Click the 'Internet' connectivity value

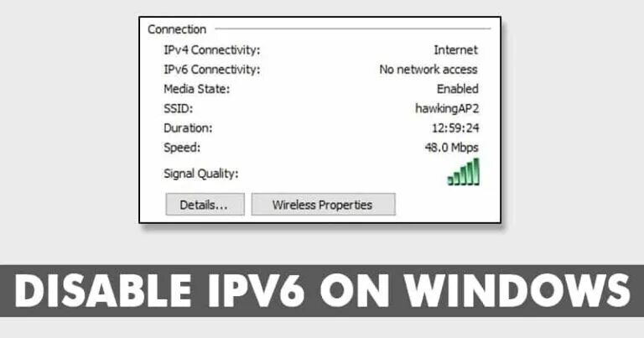455,50
